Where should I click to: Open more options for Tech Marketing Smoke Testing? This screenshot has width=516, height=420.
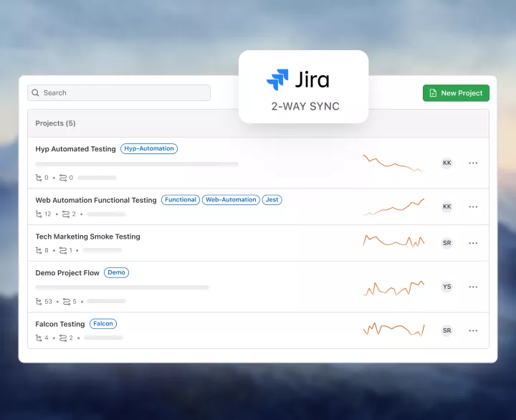[473, 243]
